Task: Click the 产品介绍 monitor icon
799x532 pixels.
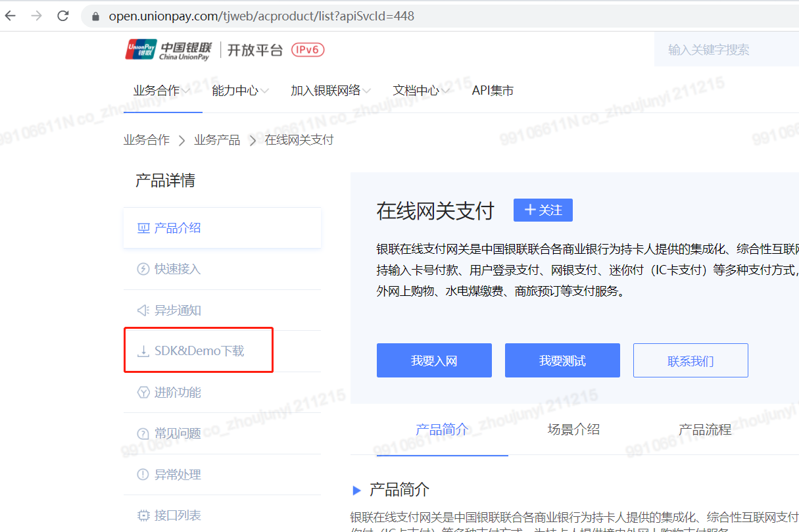Action: [143, 229]
